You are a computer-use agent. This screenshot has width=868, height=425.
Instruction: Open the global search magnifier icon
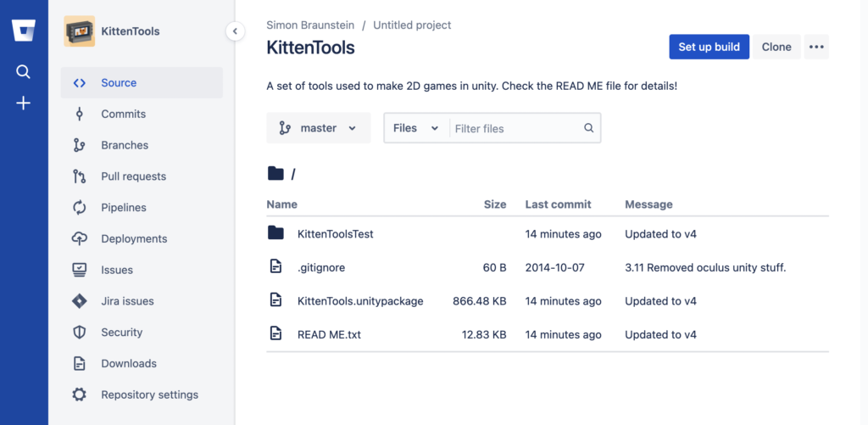click(x=23, y=72)
